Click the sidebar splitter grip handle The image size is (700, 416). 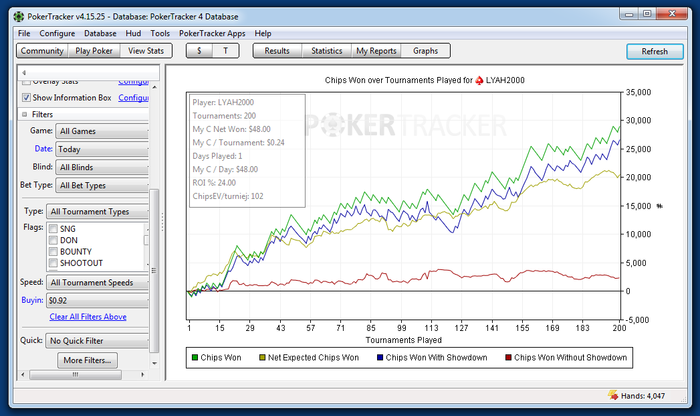[162, 222]
